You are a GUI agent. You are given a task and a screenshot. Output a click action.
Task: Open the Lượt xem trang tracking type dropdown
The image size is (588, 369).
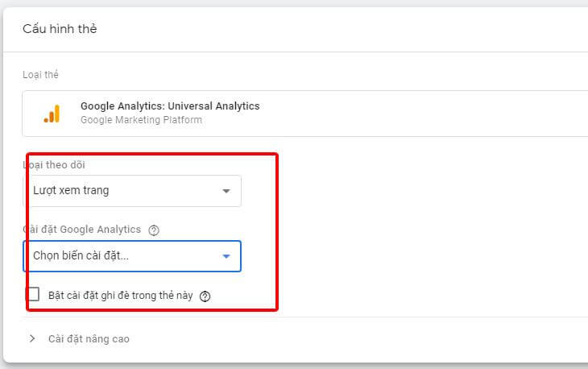[132, 190]
